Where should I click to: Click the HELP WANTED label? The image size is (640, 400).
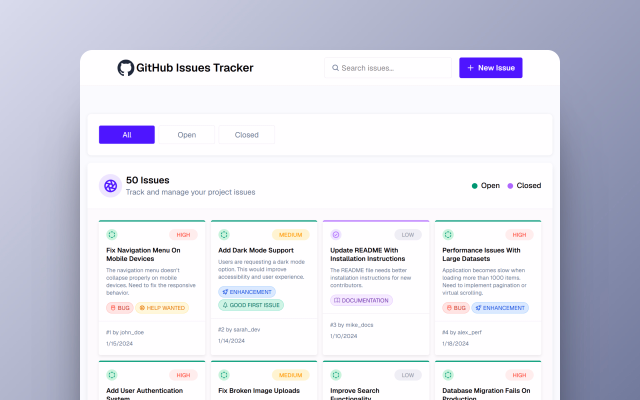(162, 308)
